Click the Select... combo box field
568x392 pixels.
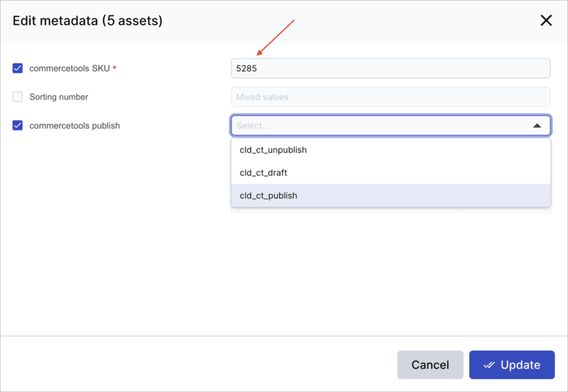[x=390, y=126]
